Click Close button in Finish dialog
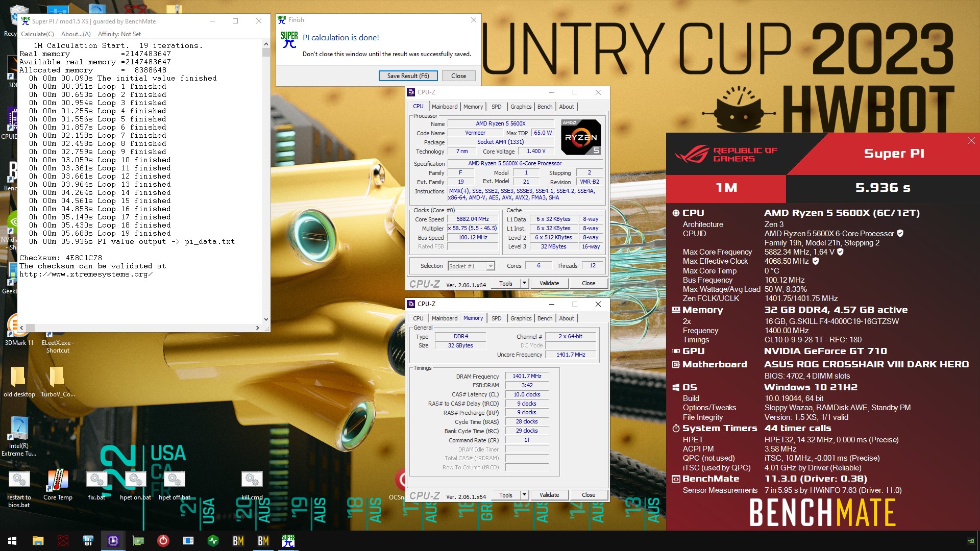The width and height of the screenshot is (980, 551). (x=458, y=76)
